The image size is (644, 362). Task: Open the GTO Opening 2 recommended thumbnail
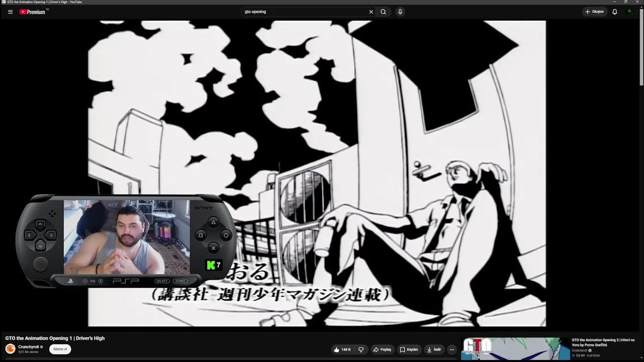click(x=516, y=349)
